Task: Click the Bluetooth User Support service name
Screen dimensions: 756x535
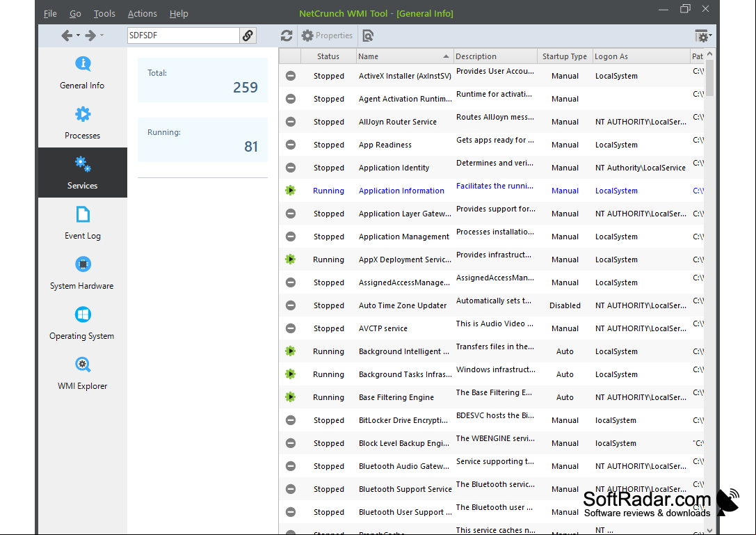Action: tap(405, 512)
